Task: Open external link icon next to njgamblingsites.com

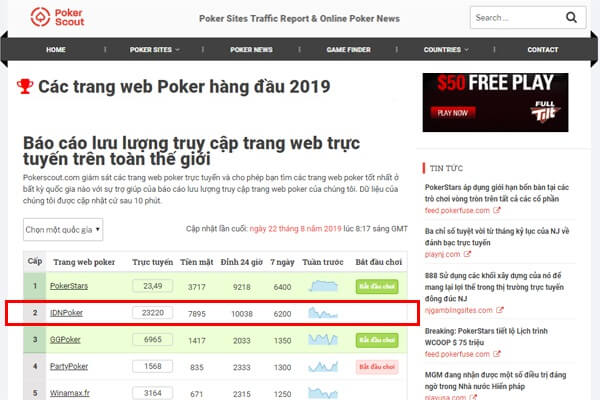Action: (499, 310)
